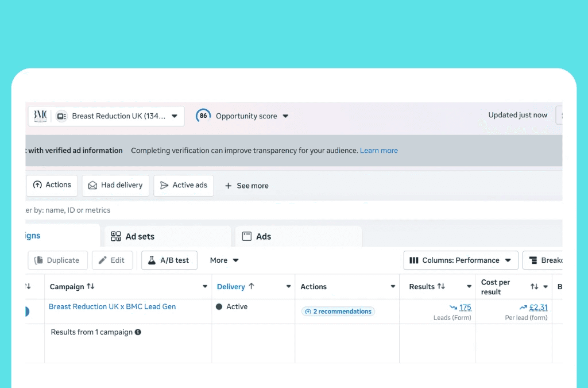The image size is (588, 388).
Task: Apply the Active ads filter
Action: point(184,185)
